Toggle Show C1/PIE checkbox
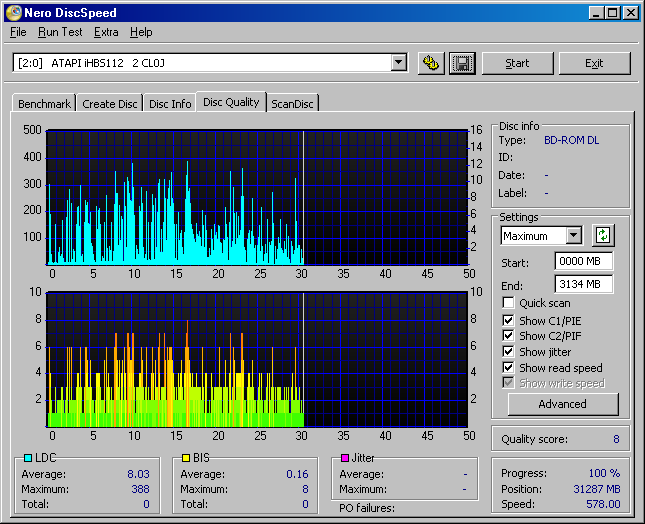This screenshot has width=645, height=524. (x=508, y=320)
